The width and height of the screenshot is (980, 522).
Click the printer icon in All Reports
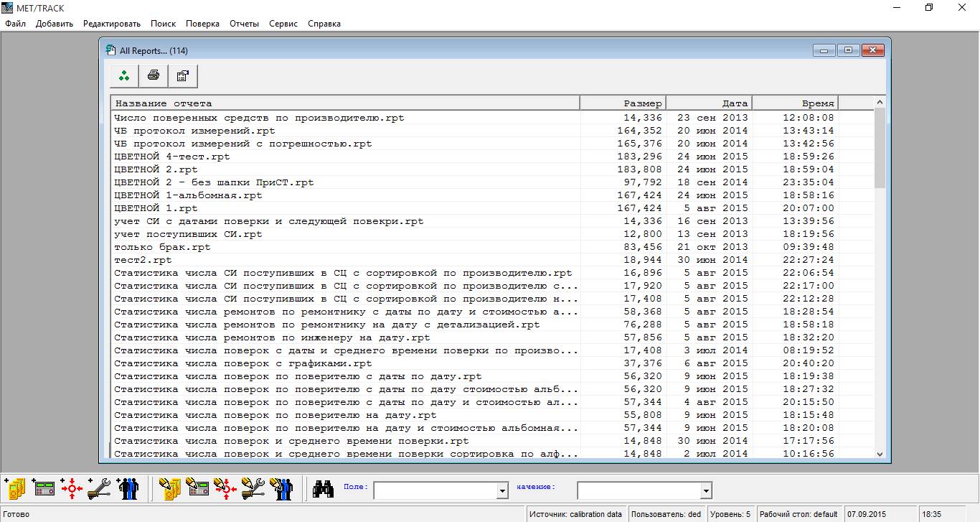[154, 75]
